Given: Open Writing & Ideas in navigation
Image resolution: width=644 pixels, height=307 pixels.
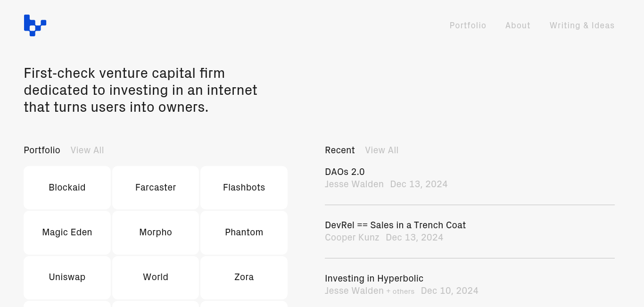Looking at the screenshot, I should [582, 25].
